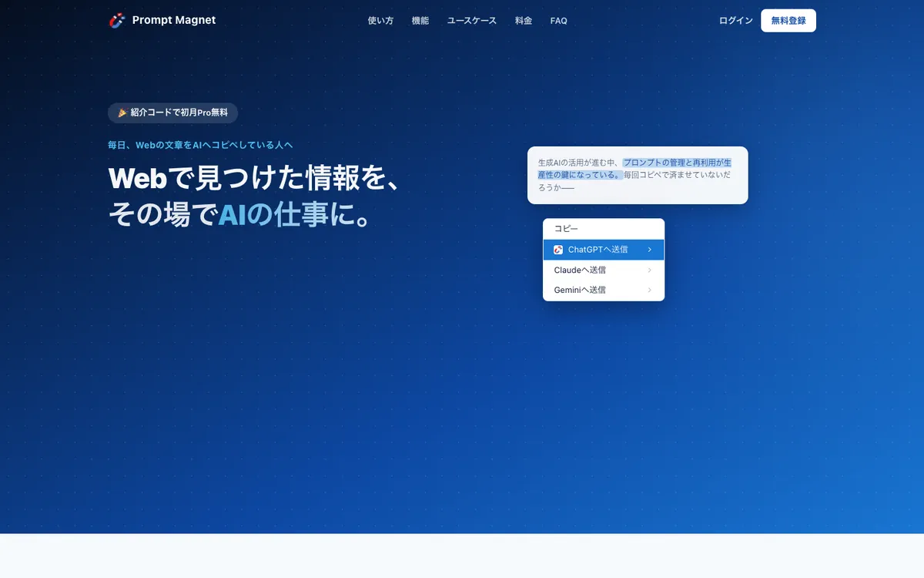Click the headline Webで見つけた情報を、
Viewport: 924px width, 578px height.
click(255, 178)
